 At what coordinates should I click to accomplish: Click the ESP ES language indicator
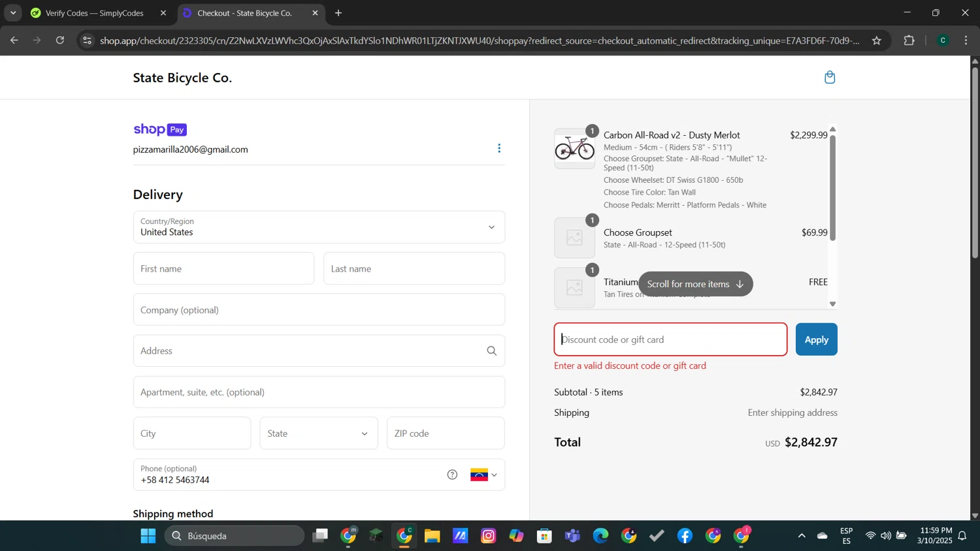tap(846, 536)
